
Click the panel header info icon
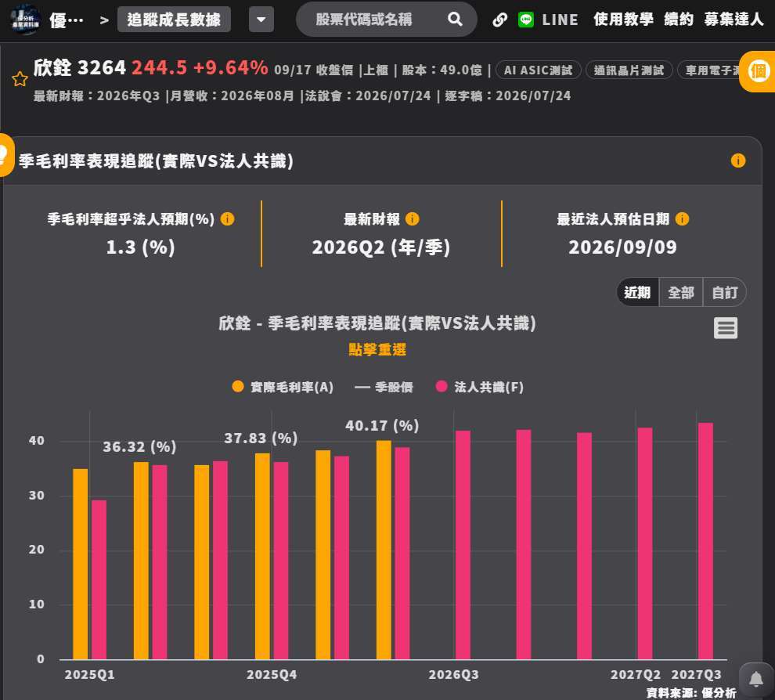coord(738,161)
